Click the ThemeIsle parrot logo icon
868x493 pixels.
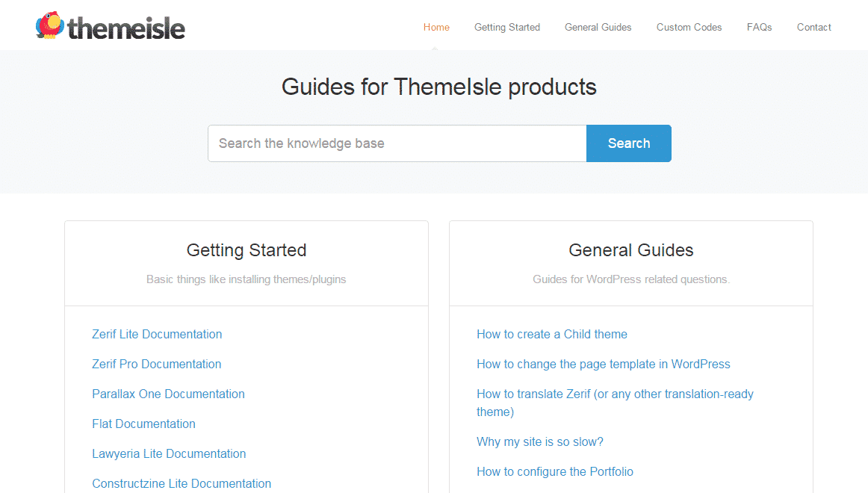pos(50,25)
